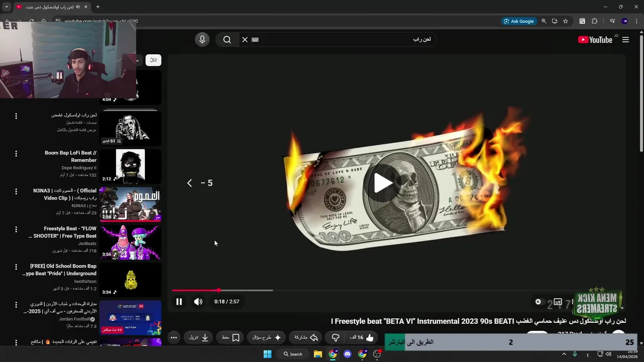Open the QR code extension icon
644x362 pixels.
pyautogui.click(x=582, y=21)
